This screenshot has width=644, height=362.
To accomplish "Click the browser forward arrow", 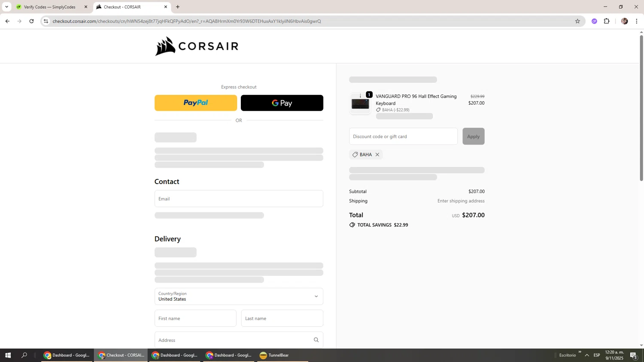I will tap(19, 21).
